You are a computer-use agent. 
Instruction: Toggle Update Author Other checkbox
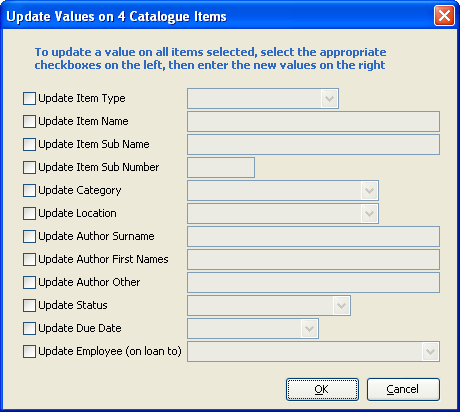[x=29, y=283]
